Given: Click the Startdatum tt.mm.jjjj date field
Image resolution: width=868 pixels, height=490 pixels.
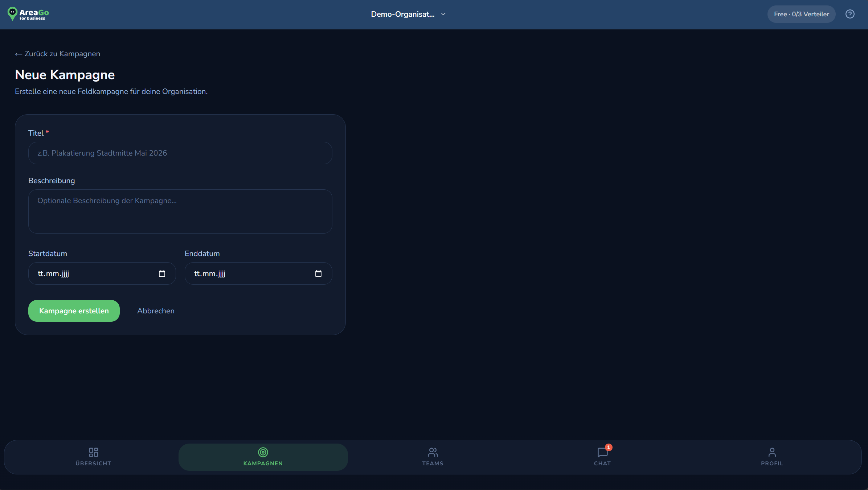Looking at the screenshot, I should click(102, 273).
